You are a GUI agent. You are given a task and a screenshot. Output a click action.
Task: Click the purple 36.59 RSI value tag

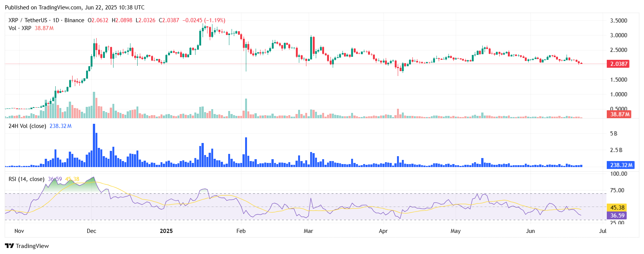pyautogui.click(x=617, y=216)
